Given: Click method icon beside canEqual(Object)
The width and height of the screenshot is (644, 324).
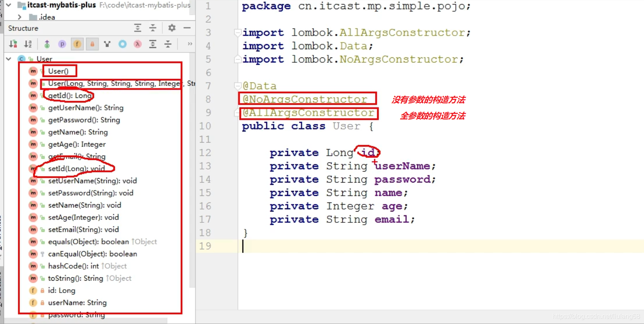Looking at the screenshot, I should coord(33,254).
